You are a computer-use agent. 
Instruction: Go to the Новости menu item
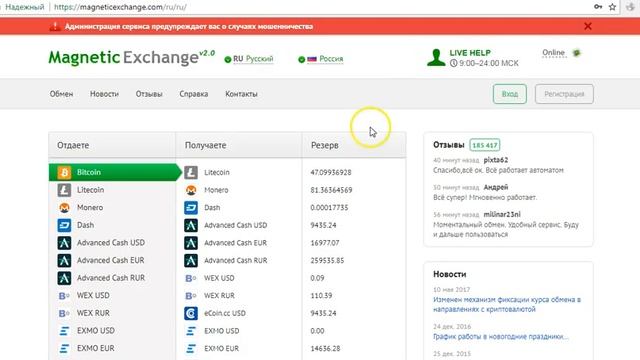(x=104, y=94)
